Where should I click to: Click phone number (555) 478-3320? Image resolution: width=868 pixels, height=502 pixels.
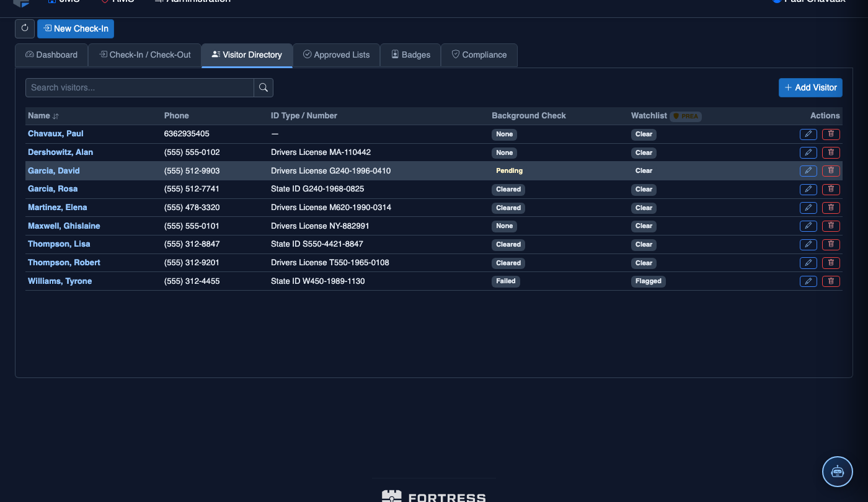pyautogui.click(x=192, y=208)
